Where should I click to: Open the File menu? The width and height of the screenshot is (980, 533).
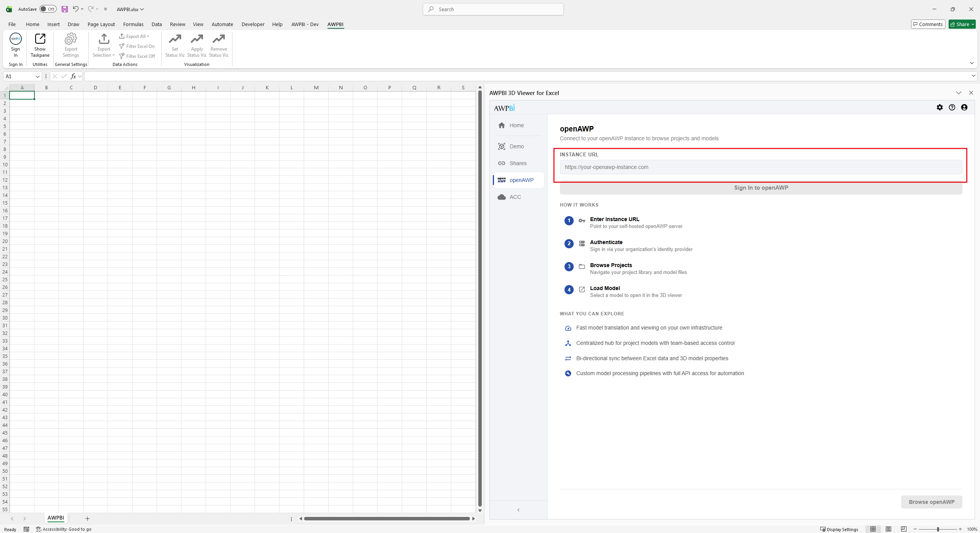click(x=12, y=24)
